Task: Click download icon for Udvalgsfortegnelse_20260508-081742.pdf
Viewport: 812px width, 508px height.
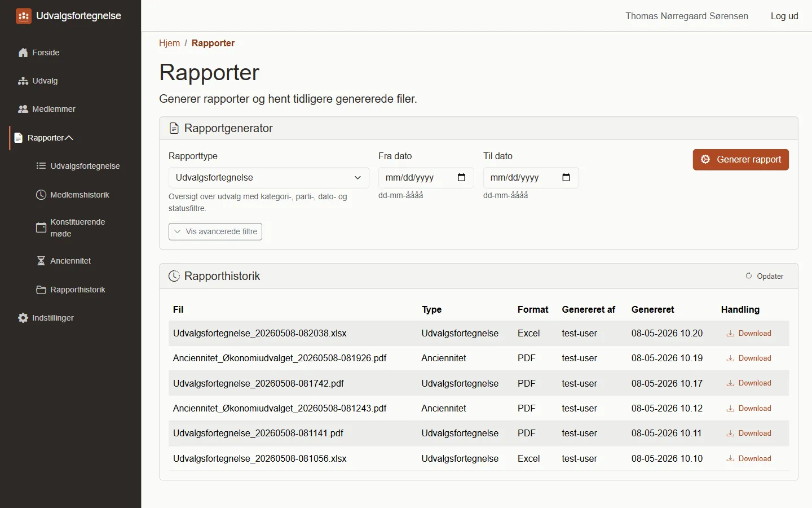Action: 730,383
